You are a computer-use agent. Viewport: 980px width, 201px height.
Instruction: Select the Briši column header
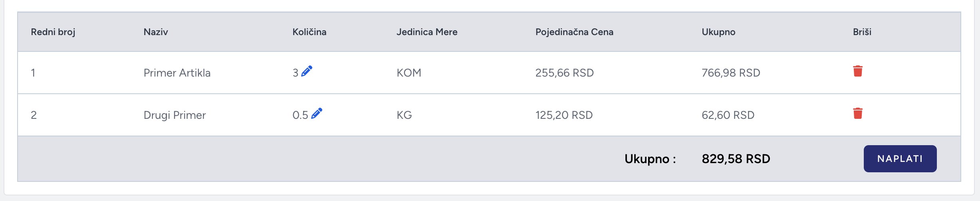[x=862, y=32]
